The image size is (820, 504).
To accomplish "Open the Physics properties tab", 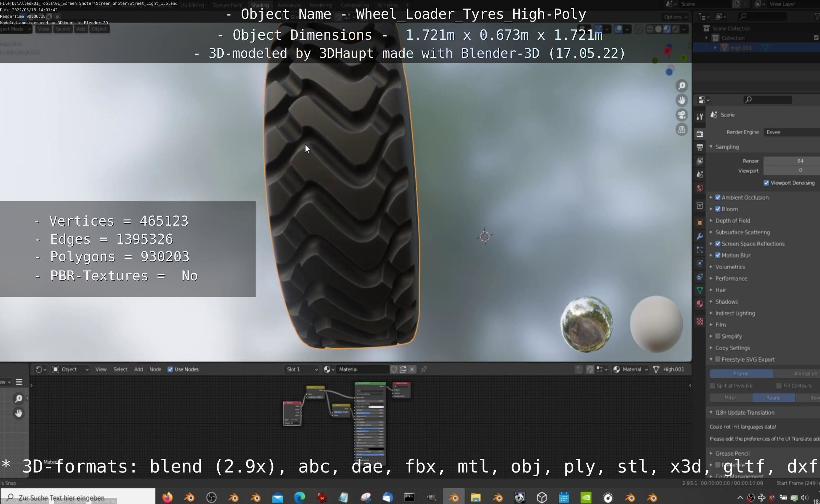I will 700,263.
